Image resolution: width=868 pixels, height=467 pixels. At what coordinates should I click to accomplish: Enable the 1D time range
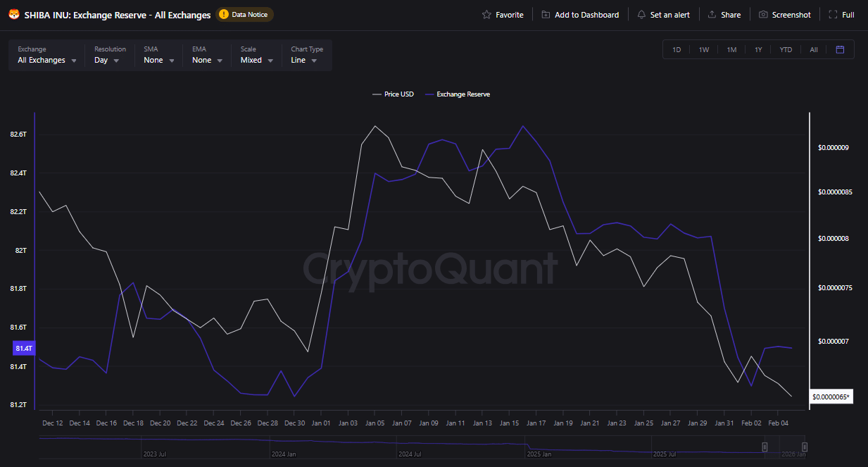tap(677, 49)
